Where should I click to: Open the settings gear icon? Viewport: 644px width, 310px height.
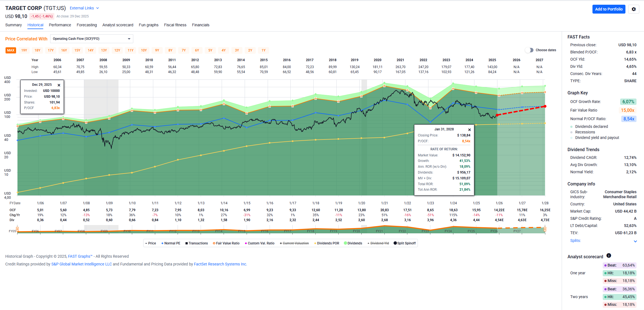click(633, 9)
